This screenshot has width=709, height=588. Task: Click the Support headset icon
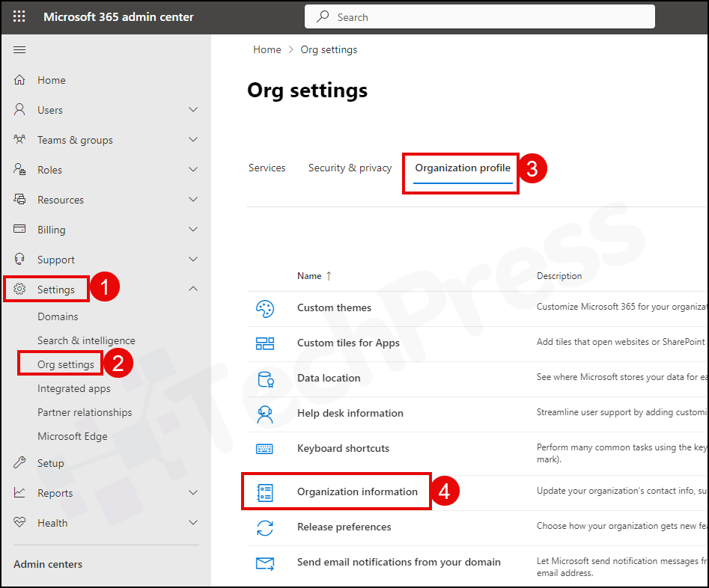[19, 259]
